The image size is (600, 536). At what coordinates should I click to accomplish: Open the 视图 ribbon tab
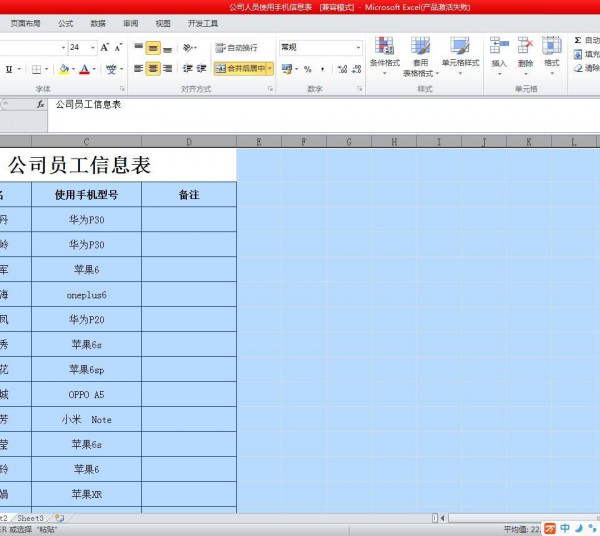[163, 23]
